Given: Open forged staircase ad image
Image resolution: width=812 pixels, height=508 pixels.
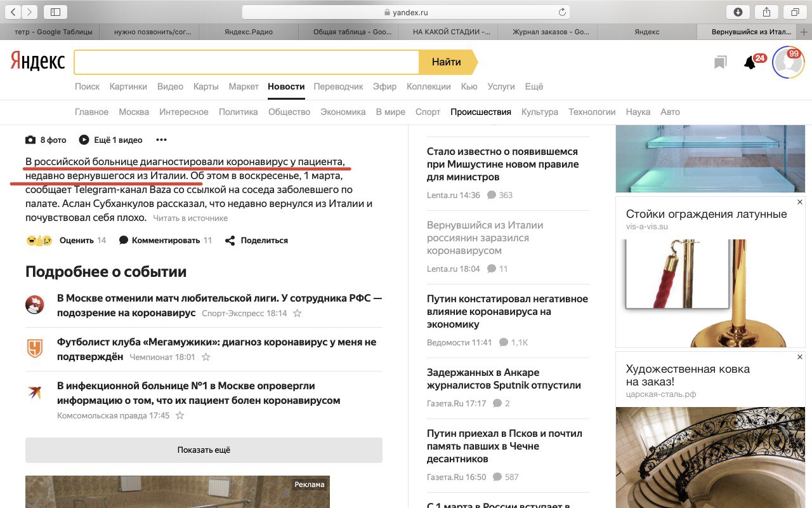Looking at the screenshot, I should click(710, 457).
